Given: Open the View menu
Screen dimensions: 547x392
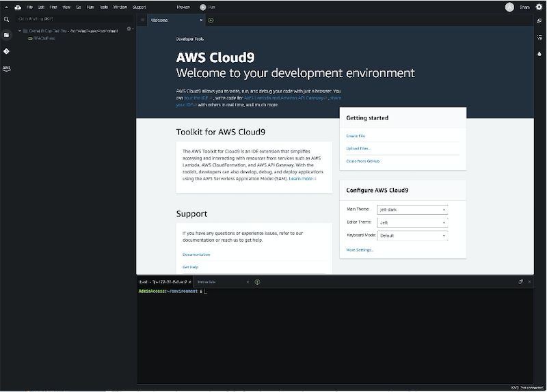Looking at the screenshot, I should tap(66, 7).
